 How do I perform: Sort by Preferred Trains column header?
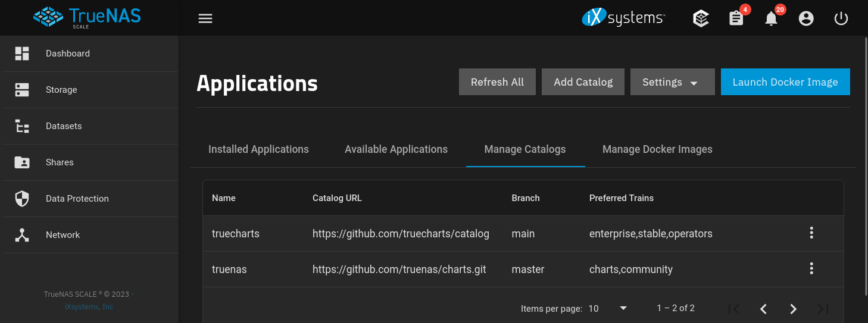tap(622, 198)
